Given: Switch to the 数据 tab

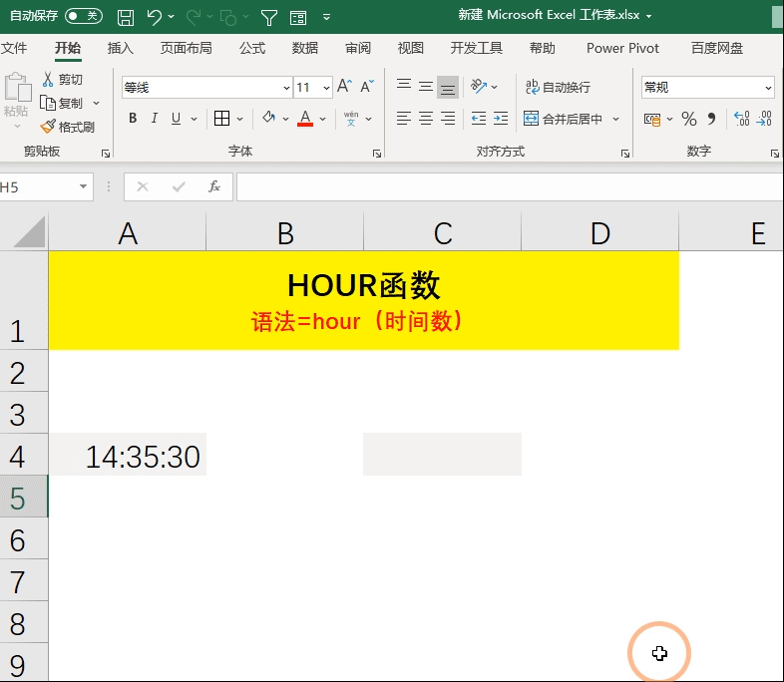Looking at the screenshot, I should (x=305, y=48).
